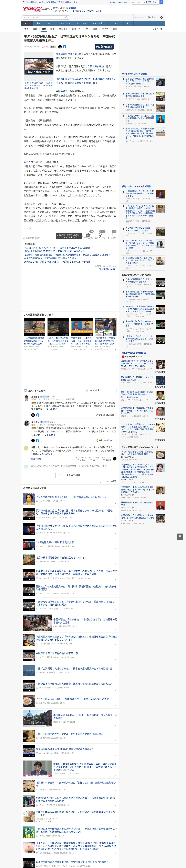
Task: Tick the コメント非表示 checkbox
Action: pos(102,481)
